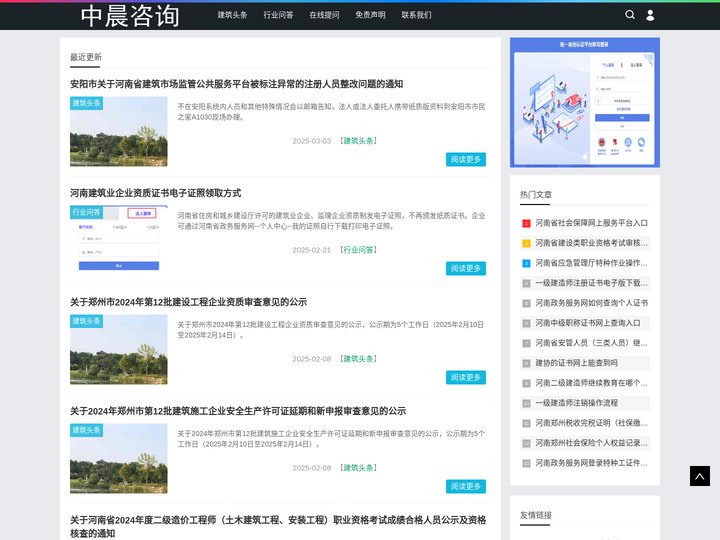
Task: Open article on 安全生产许可证延期和新申报审查意见
Action: coord(238,411)
